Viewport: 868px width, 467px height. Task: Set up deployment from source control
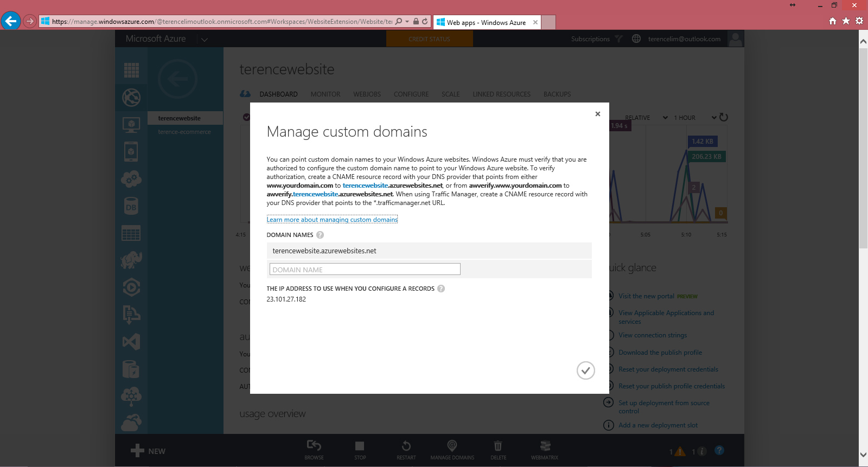point(664,407)
